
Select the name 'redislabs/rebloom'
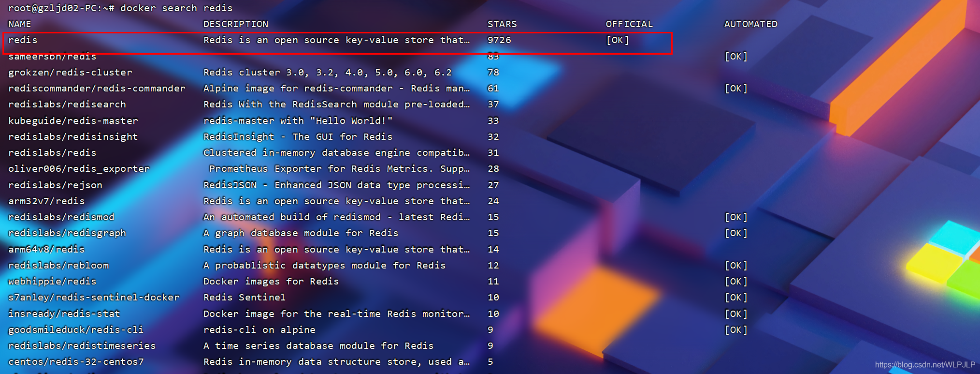[58, 266]
